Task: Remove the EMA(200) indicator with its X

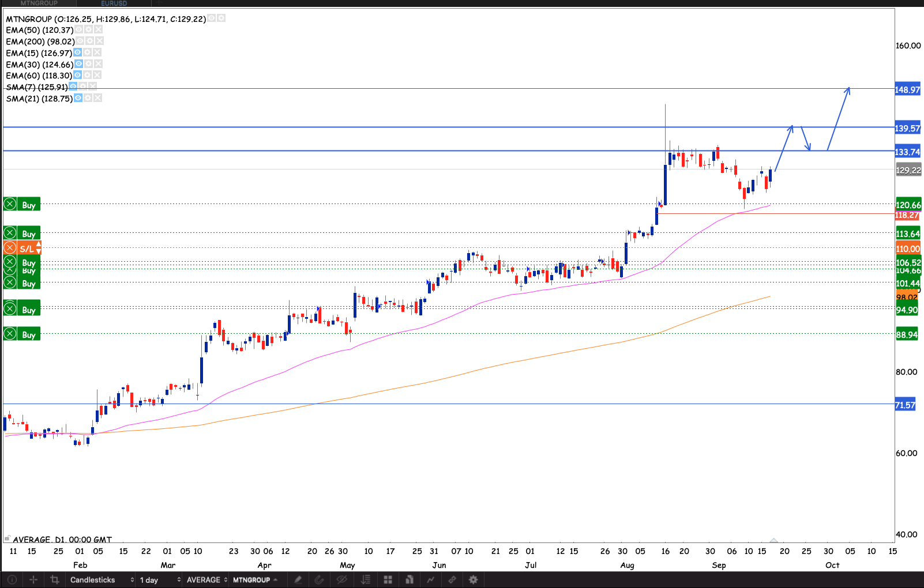Action: (99, 41)
